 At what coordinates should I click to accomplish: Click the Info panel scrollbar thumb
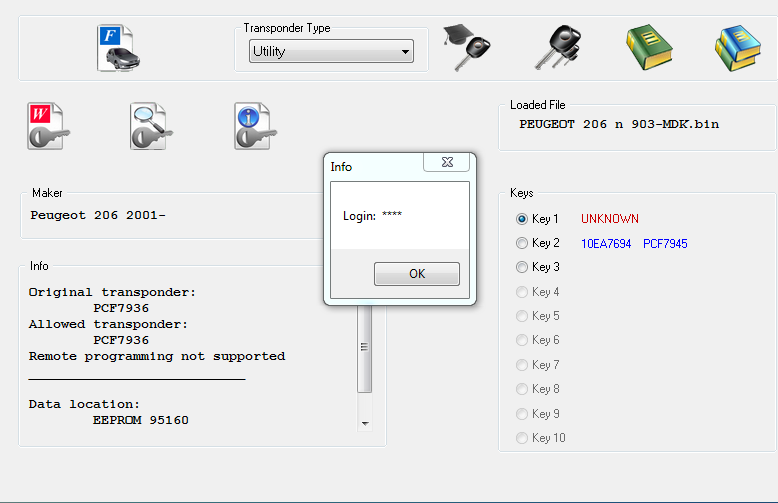tap(365, 348)
